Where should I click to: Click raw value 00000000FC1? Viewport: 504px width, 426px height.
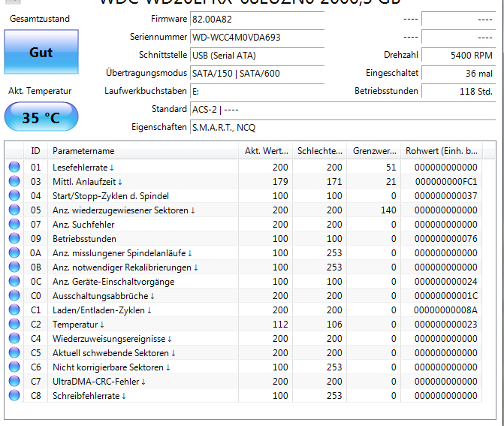(x=446, y=182)
